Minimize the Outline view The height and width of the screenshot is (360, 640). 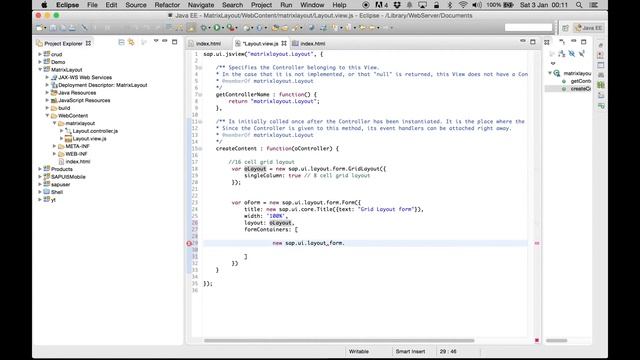[573, 41]
